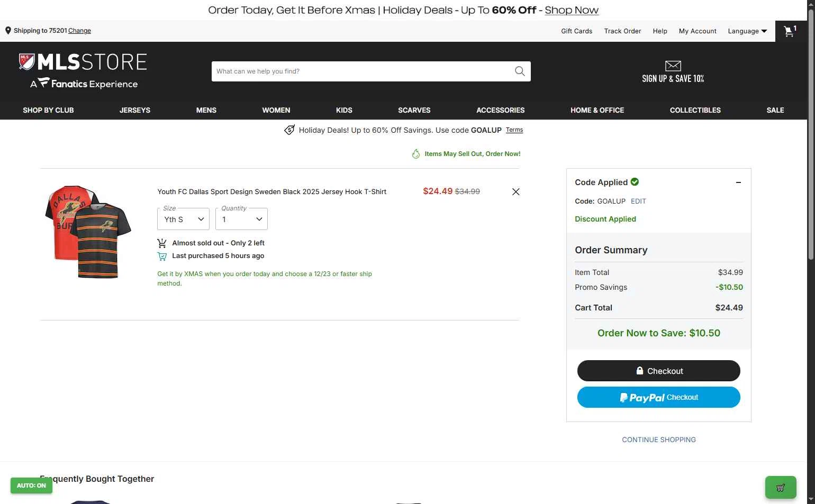Image resolution: width=815 pixels, height=504 pixels.
Task: Open the Scarves menu
Action: click(414, 110)
